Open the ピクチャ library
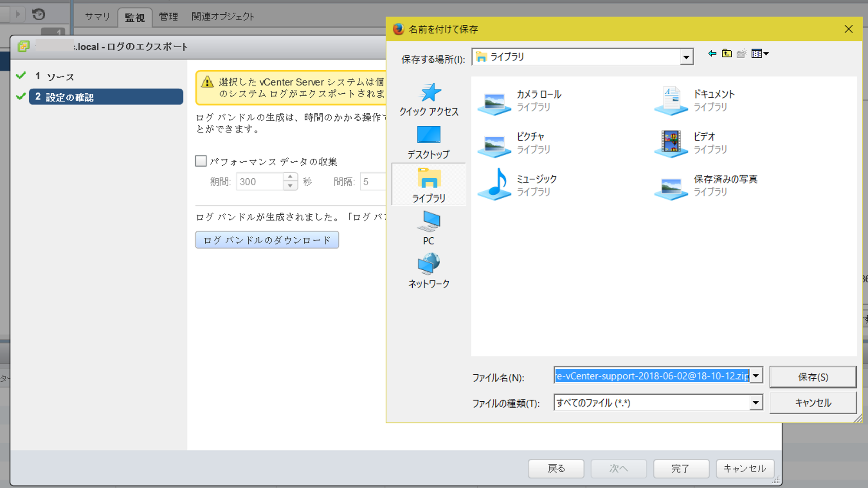868x488 pixels. click(514, 143)
